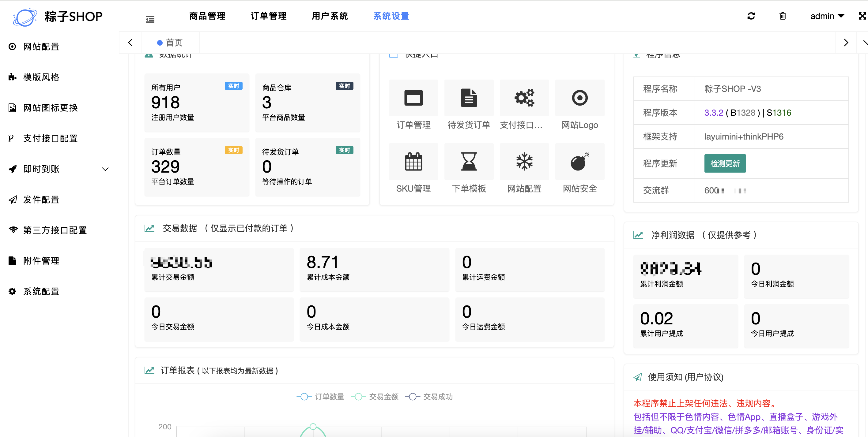
Task: Refresh the page with the refresh icon
Action: 751,16
